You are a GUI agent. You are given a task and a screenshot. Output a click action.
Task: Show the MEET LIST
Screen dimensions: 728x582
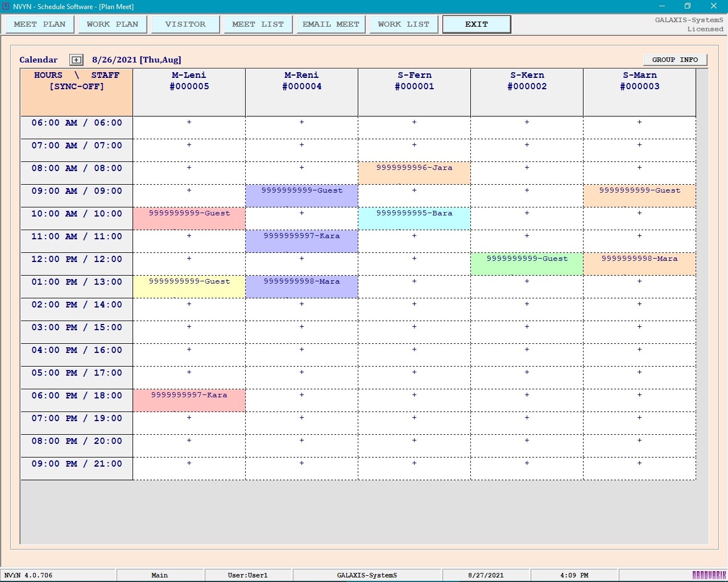coord(258,24)
